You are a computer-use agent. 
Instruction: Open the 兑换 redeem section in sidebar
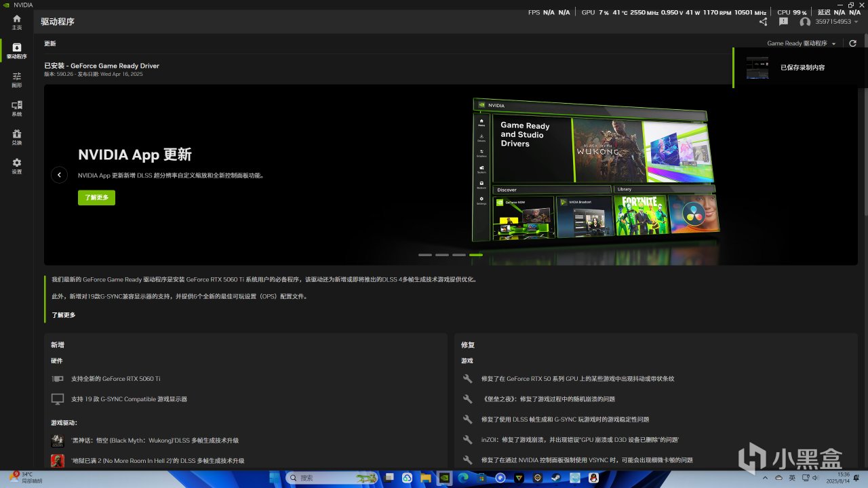click(16, 138)
